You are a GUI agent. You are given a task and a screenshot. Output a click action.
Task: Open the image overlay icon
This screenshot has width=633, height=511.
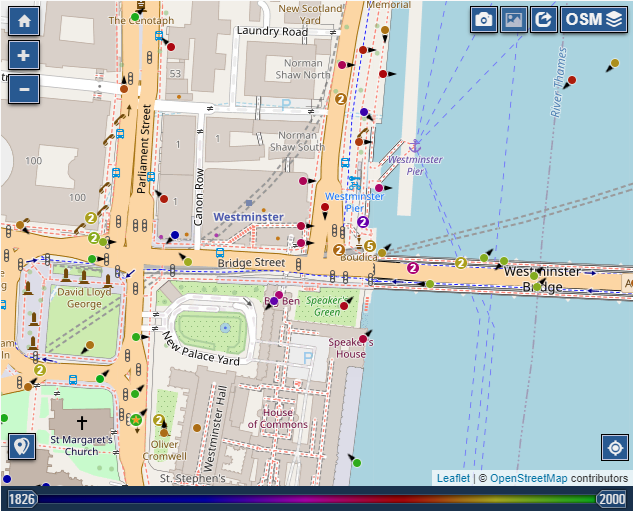514,20
